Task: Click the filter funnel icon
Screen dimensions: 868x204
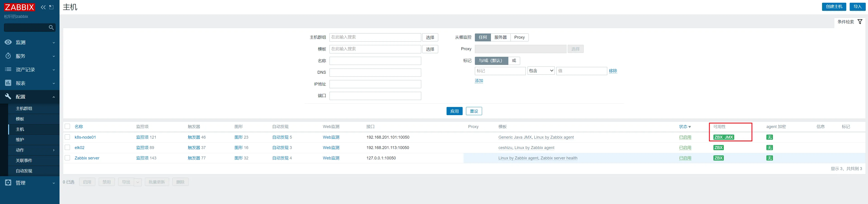Action: coord(860,22)
